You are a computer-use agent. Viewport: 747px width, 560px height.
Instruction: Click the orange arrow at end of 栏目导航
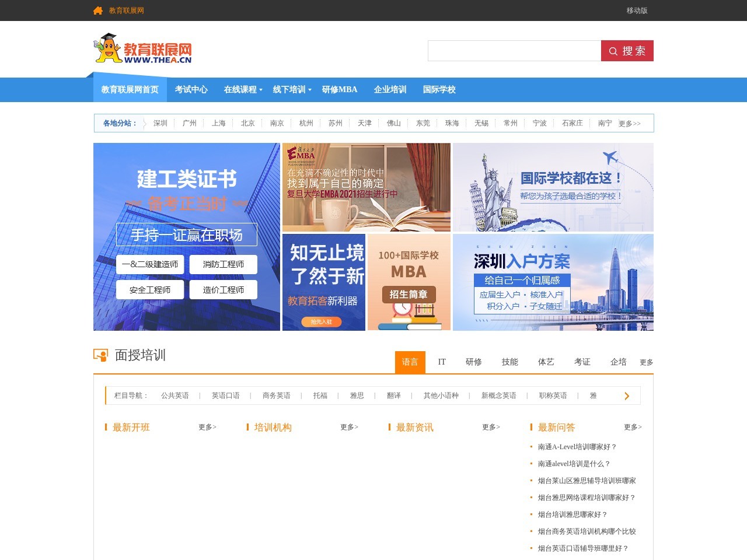pos(627,395)
